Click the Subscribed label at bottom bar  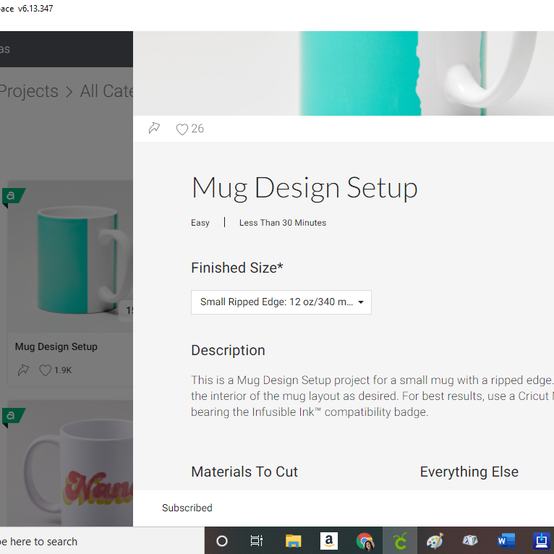[x=187, y=508]
